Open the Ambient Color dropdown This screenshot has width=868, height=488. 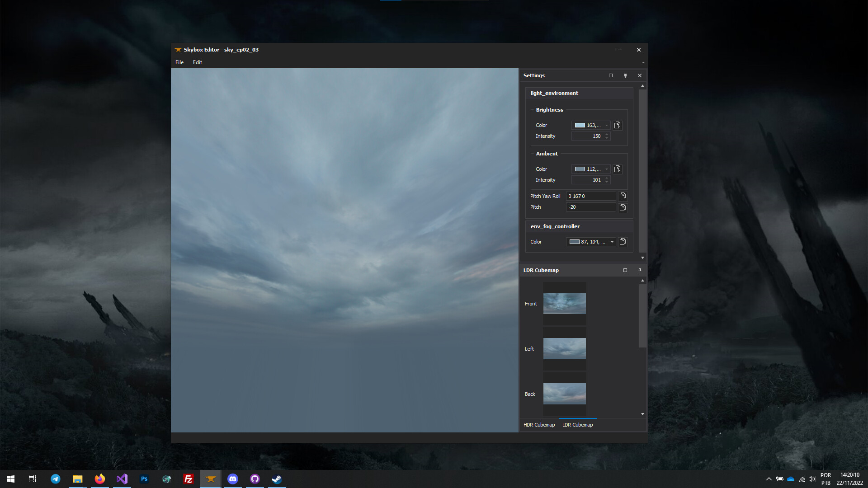point(607,169)
